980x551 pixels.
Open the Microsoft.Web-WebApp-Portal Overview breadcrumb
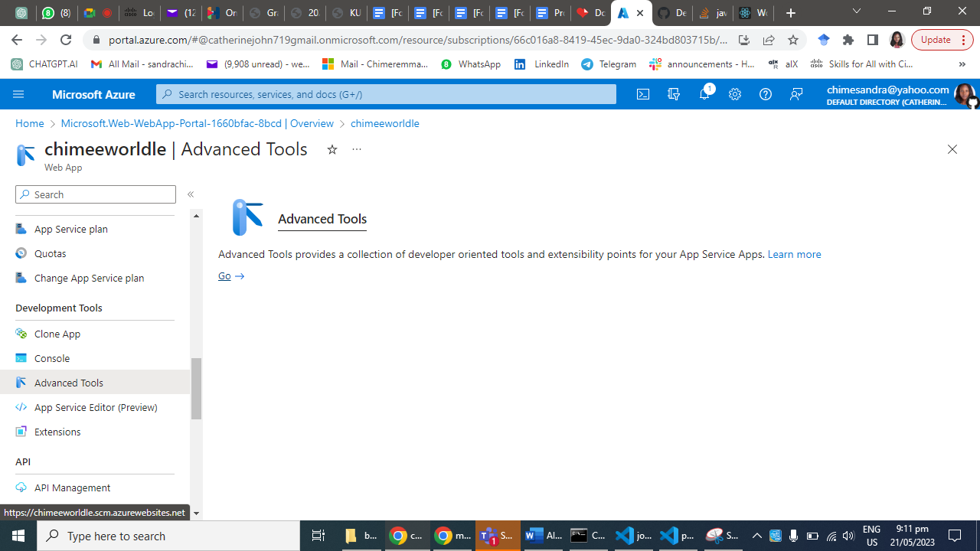click(x=198, y=123)
